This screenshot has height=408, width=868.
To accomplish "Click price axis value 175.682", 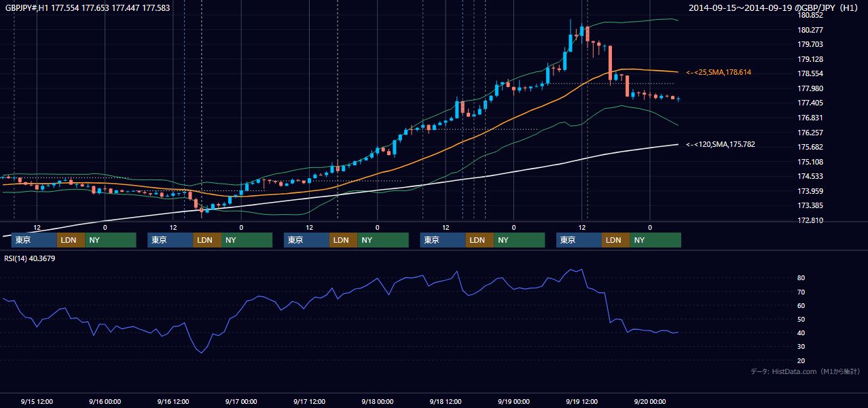I will coord(810,148).
